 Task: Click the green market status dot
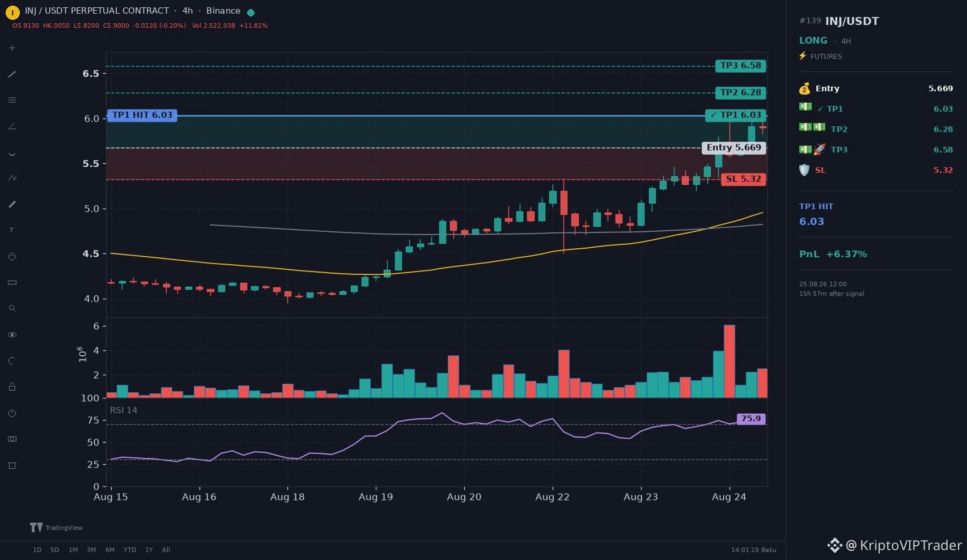tap(251, 12)
